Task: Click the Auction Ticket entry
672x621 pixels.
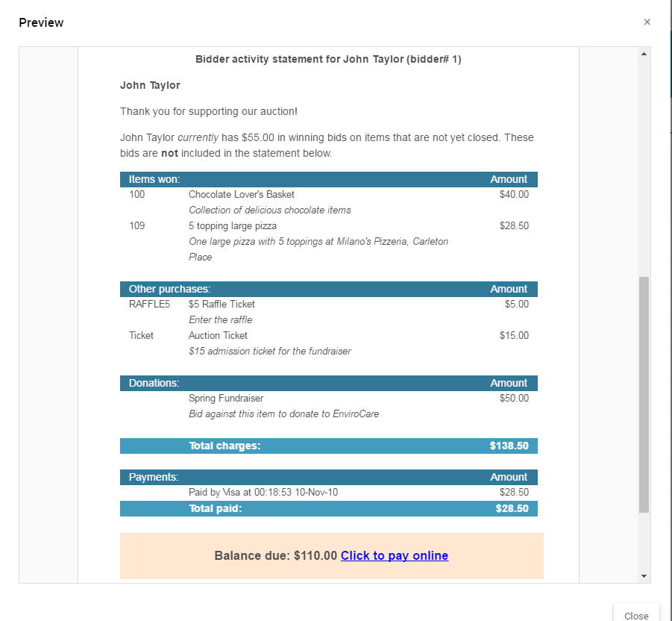Action: click(x=218, y=336)
